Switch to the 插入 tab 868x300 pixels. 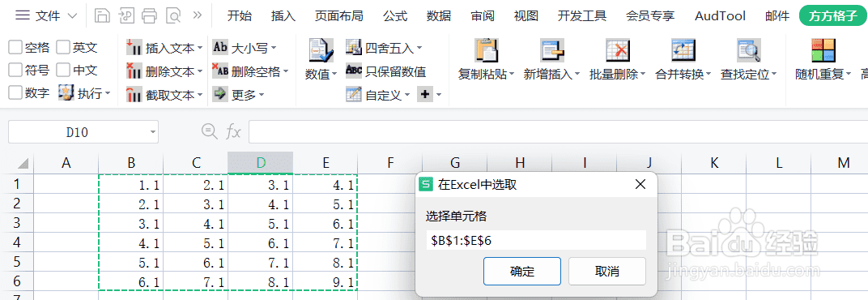click(x=283, y=16)
